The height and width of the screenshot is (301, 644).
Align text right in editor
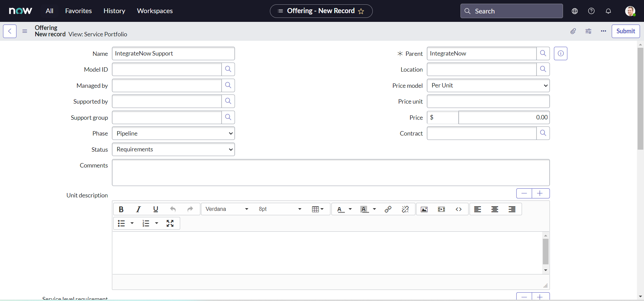pos(512,209)
